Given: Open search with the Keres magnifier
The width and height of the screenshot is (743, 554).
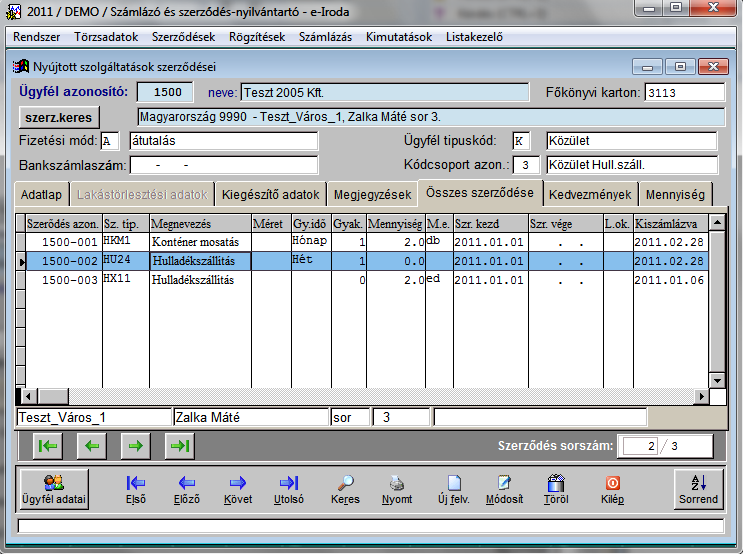Looking at the screenshot, I should (x=345, y=488).
